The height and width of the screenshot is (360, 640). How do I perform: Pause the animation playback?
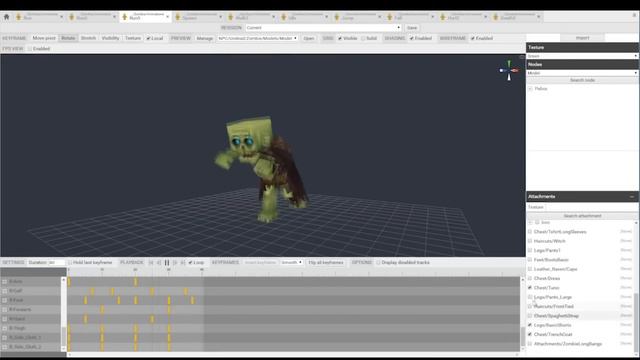point(167,262)
